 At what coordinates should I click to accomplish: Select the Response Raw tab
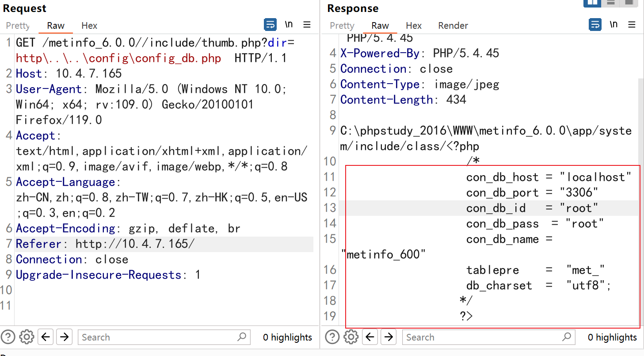(x=380, y=26)
